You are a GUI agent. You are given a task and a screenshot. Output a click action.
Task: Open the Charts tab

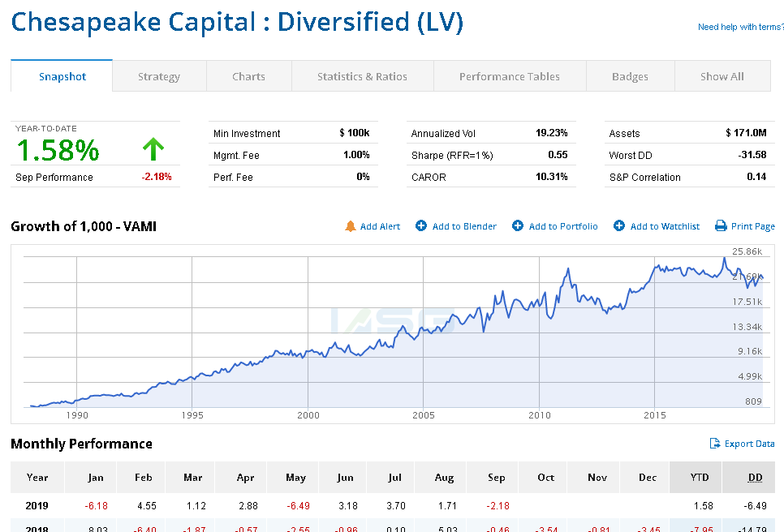click(x=248, y=76)
